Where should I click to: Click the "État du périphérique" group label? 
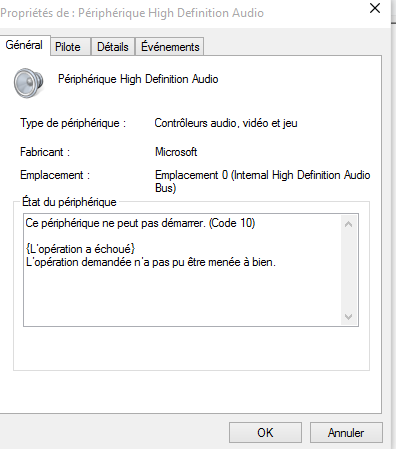(x=69, y=202)
